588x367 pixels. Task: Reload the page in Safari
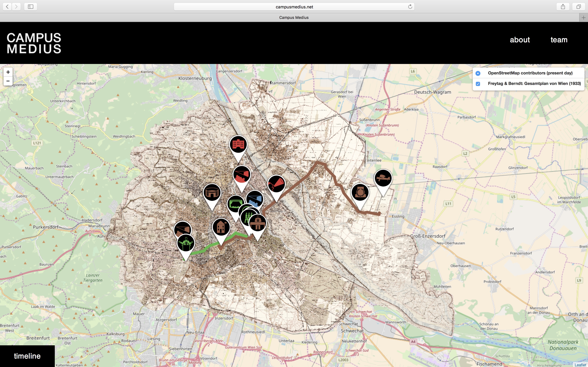coord(410,7)
